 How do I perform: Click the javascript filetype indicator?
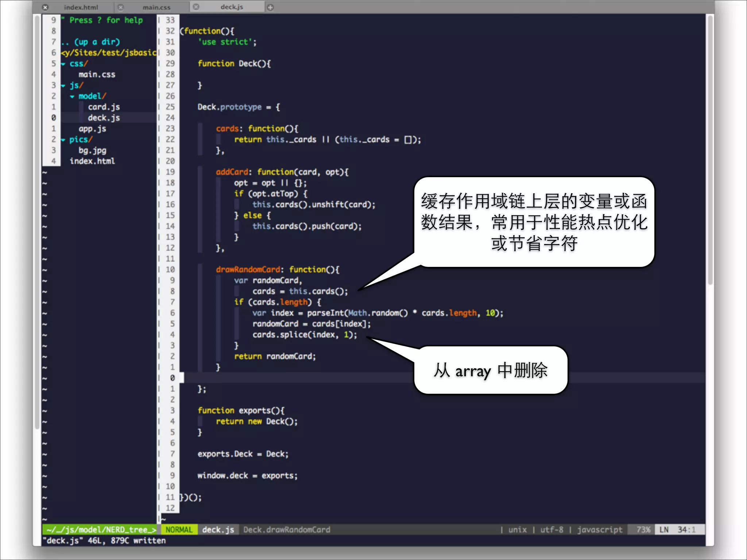click(x=600, y=530)
